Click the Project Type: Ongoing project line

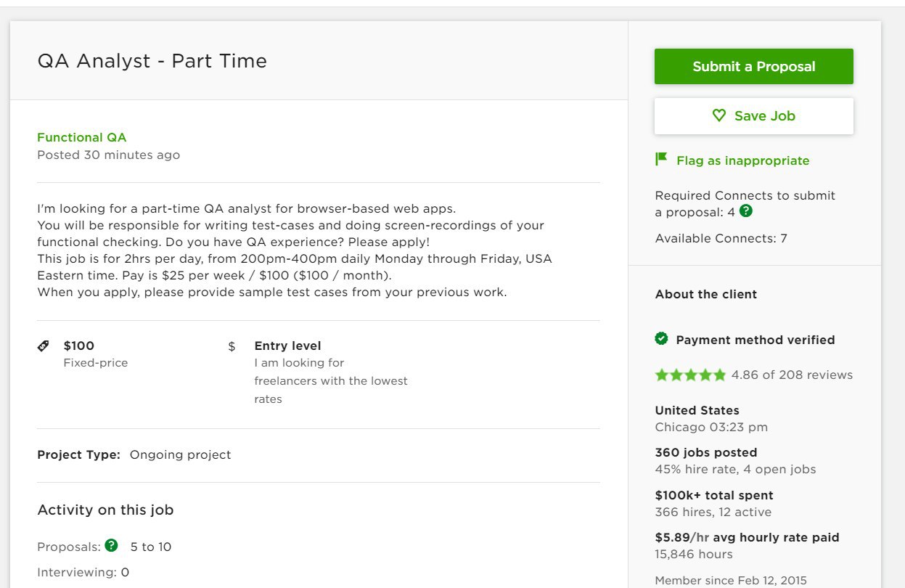tap(134, 455)
